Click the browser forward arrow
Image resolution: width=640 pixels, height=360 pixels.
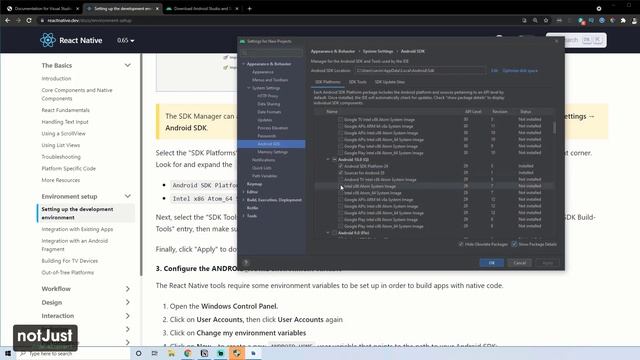point(18,20)
